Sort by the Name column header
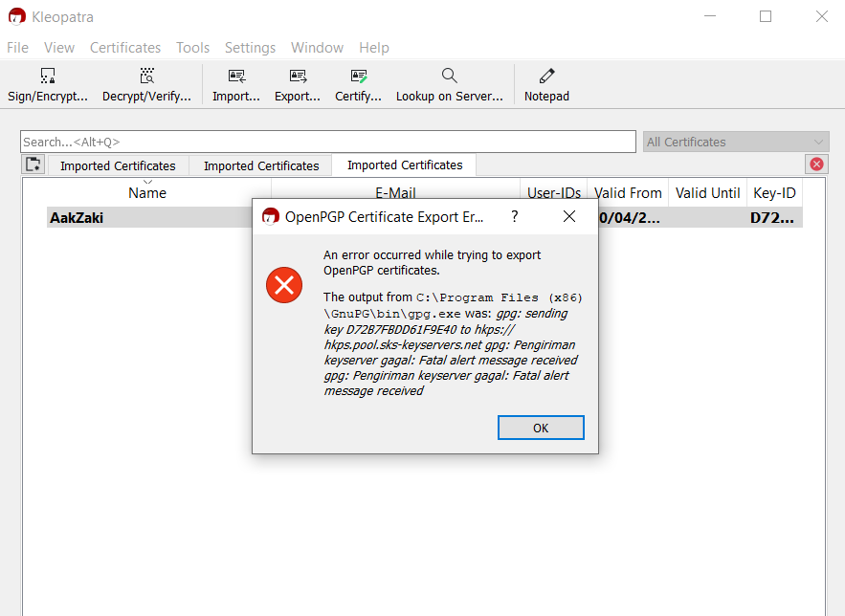 click(147, 193)
